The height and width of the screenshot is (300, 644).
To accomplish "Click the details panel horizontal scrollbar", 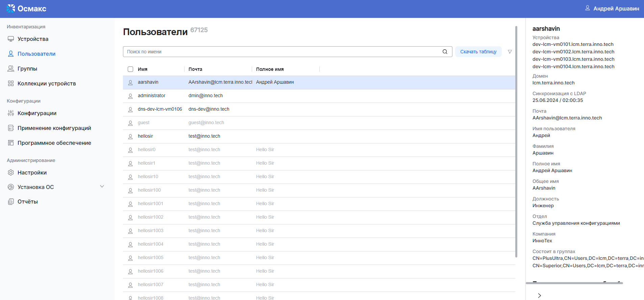I will [x=574, y=283].
